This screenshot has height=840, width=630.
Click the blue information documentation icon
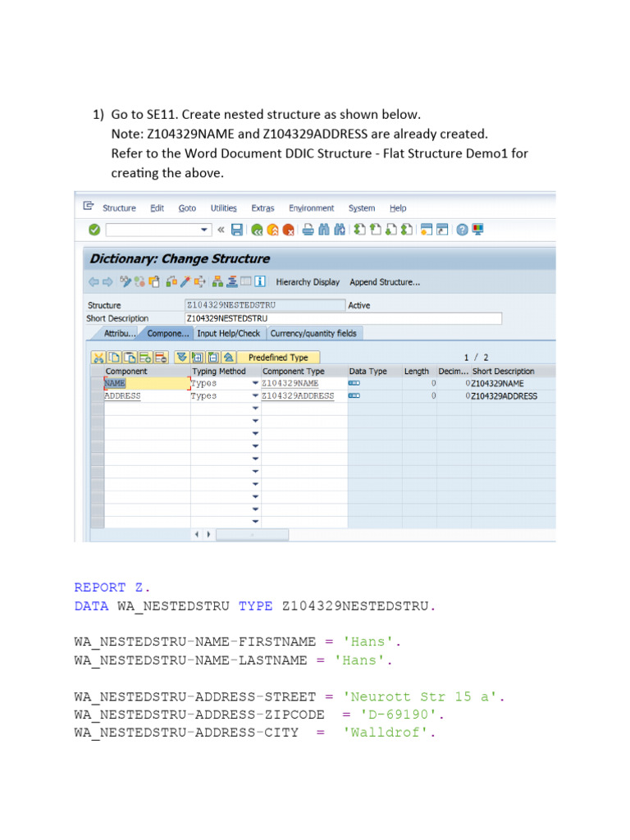tap(260, 281)
